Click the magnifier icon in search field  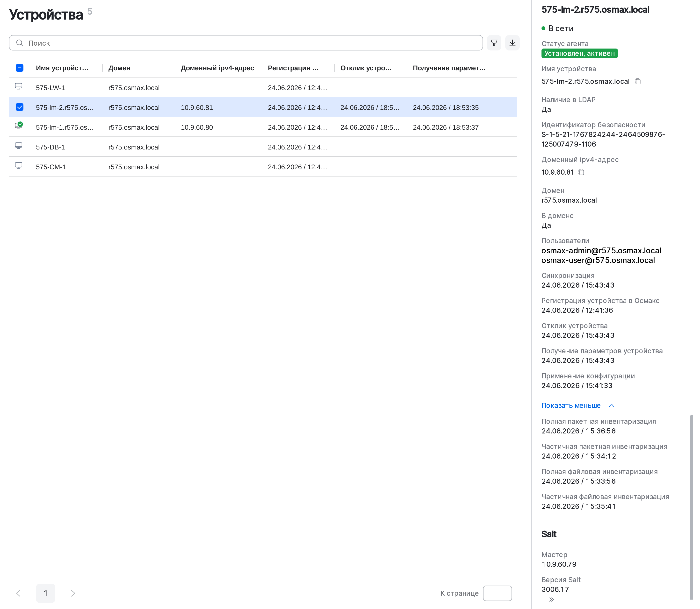point(20,43)
